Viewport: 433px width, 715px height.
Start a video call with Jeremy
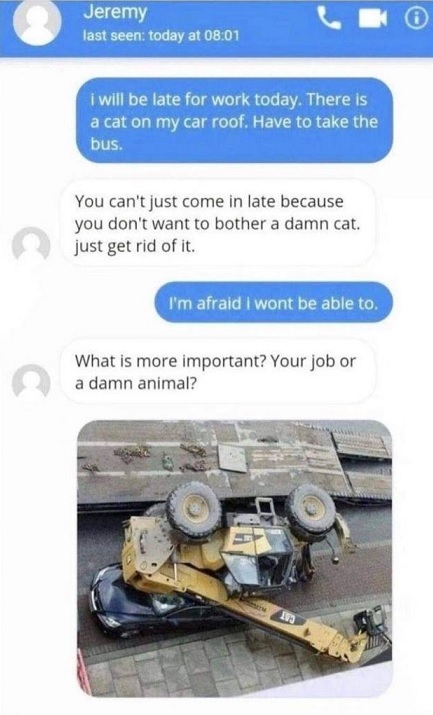point(373,18)
